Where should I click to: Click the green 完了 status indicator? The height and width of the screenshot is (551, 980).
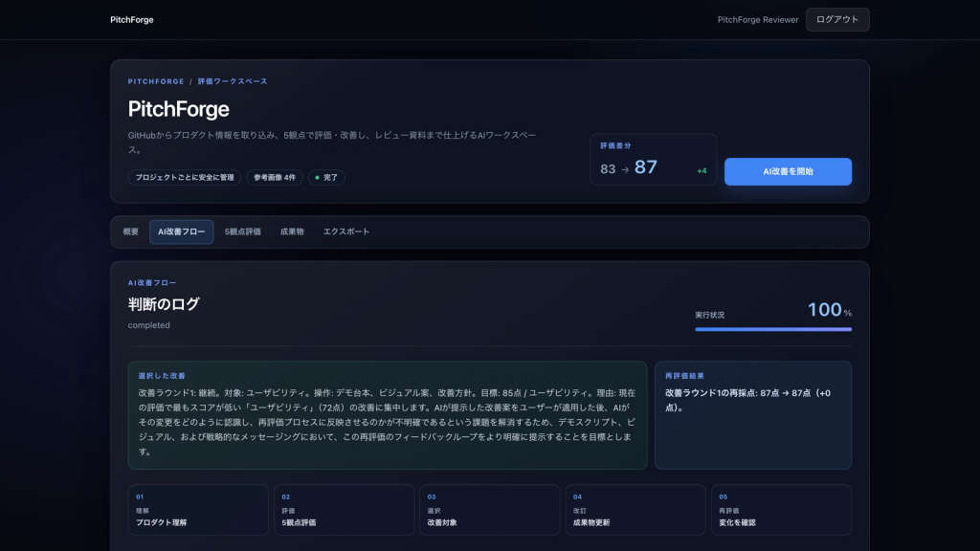[326, 177]
